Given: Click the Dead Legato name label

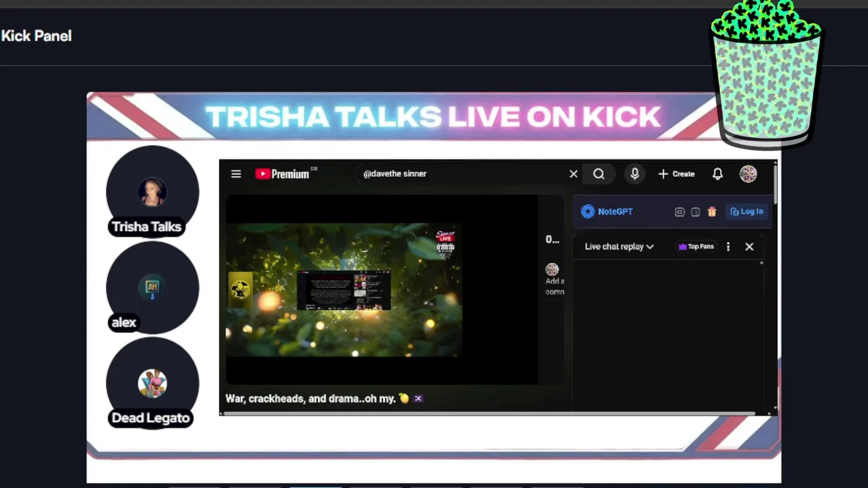Looking at the screenshot, I should pyautogui.click(x=151, y=418).
